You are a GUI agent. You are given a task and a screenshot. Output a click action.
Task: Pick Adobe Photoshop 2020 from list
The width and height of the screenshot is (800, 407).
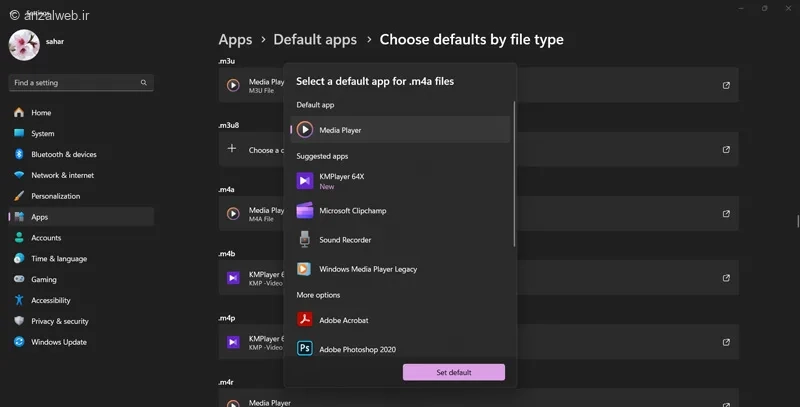pos(400,349)
